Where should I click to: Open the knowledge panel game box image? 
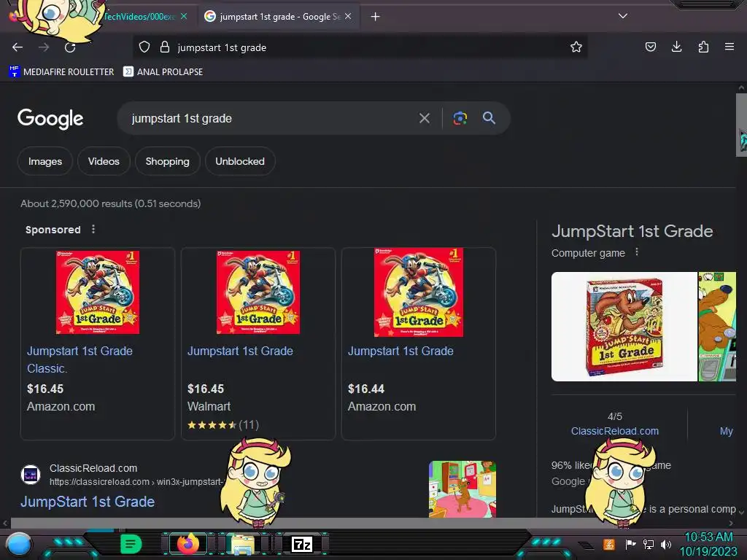[x=624, y=327]
